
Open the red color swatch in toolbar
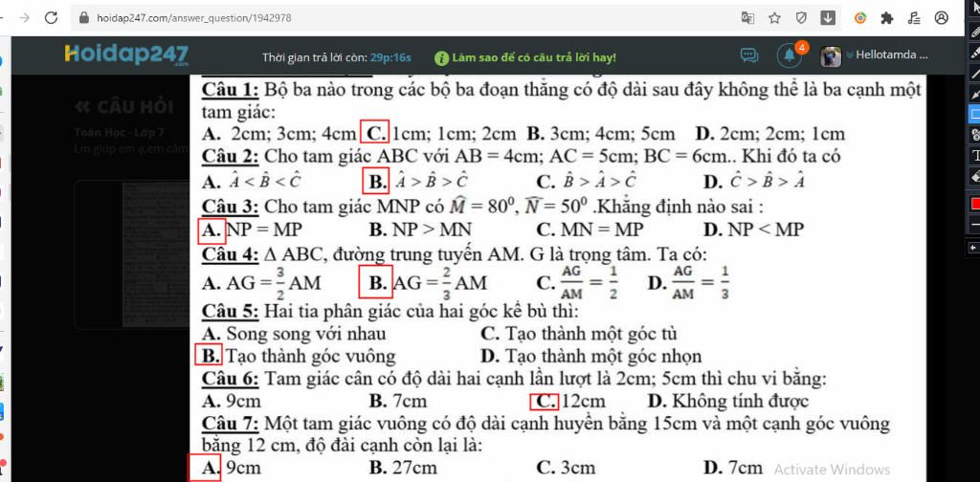975,204
